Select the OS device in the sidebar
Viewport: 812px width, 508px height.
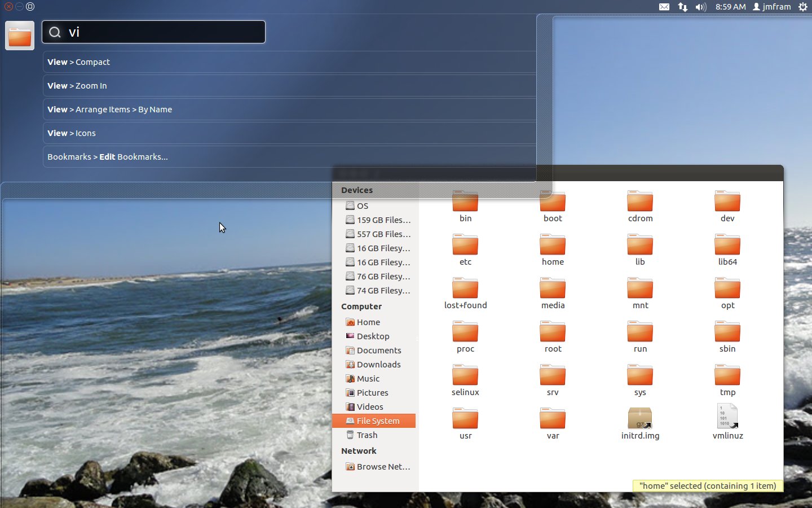coord(361,205)
